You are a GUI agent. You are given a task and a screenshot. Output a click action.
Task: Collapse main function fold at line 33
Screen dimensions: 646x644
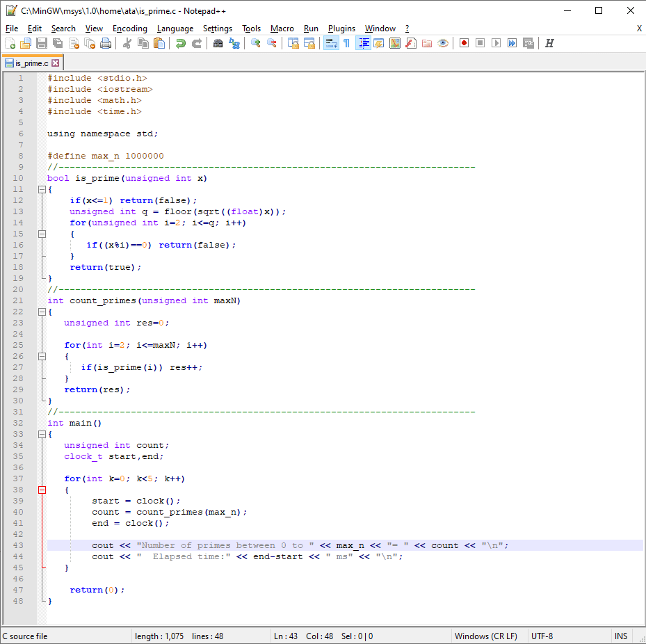42,434
